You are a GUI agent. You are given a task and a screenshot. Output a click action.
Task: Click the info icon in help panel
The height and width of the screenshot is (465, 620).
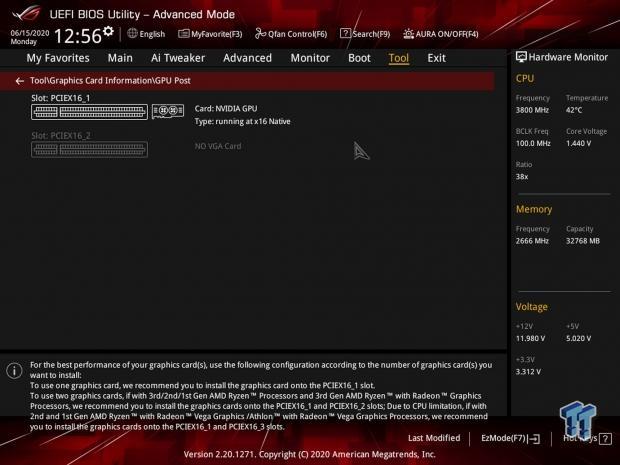pos(14,370)
